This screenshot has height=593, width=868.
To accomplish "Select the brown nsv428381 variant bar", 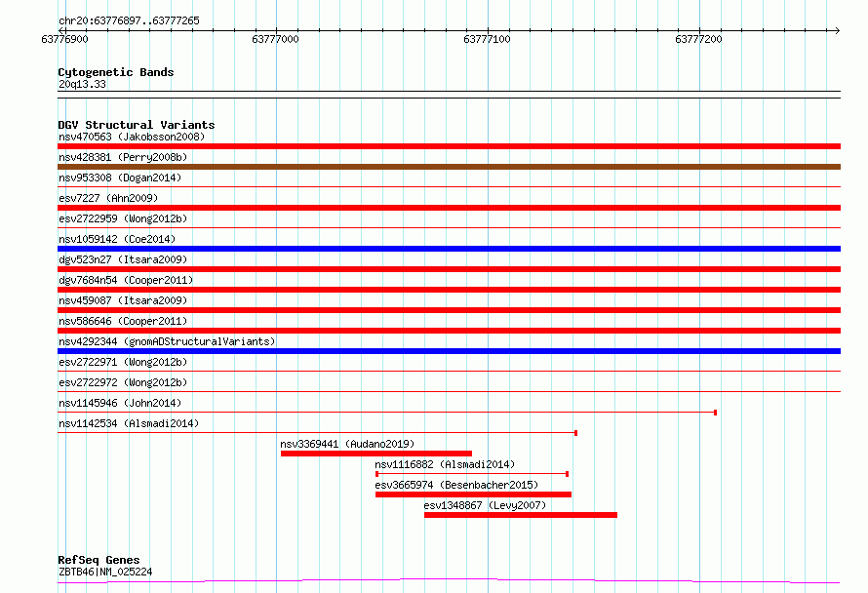I will tap(449, 167).
